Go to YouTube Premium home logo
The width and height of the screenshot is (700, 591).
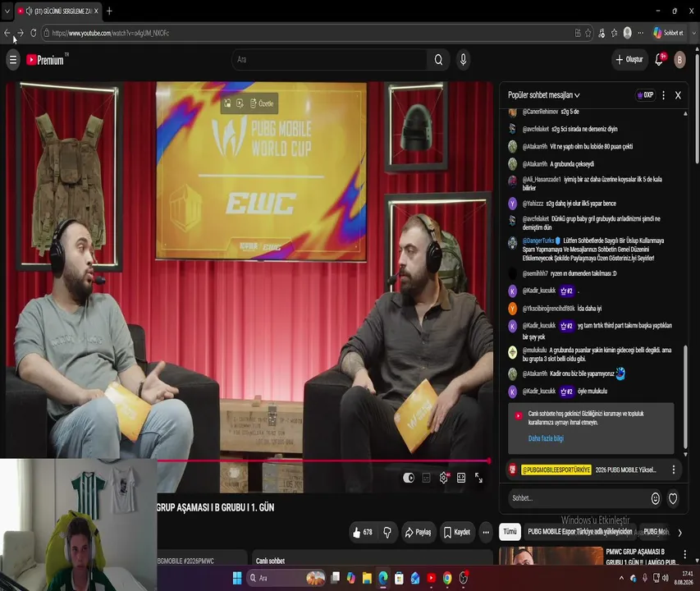click(x=47, y=59)
